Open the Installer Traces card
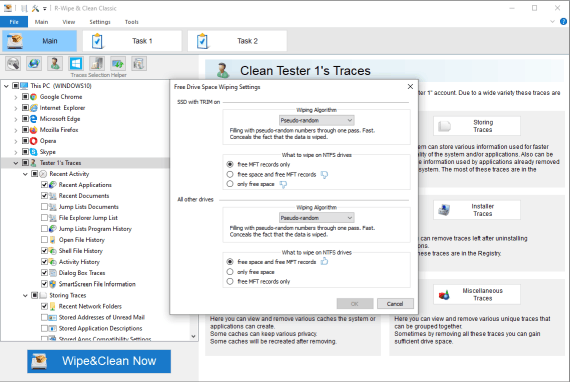 tap(477, 210)
